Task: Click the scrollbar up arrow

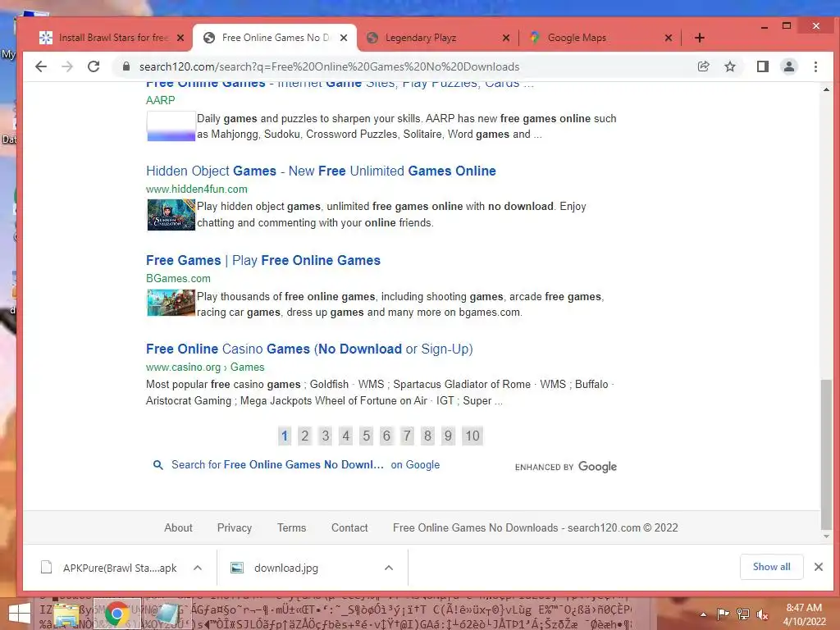Action: (x=826, y=89)
